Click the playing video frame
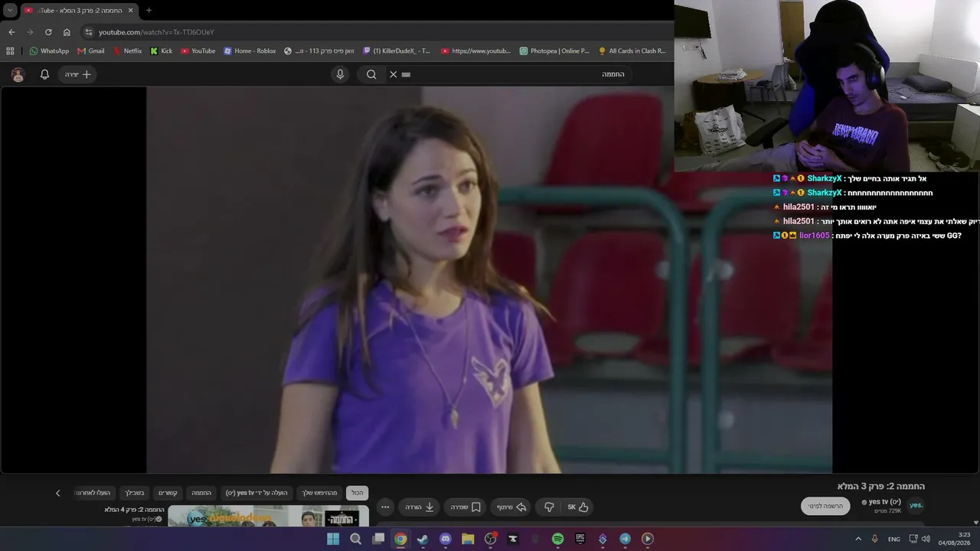This screenshot has height=551, width=980. [x=489, y=280]
